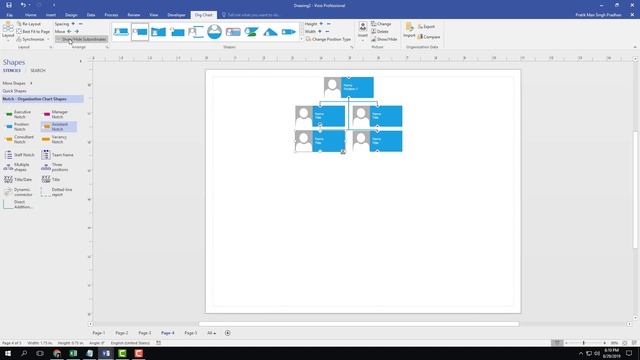Open Excel from the Windows taskbar
The image size is (640, 360).
coord(73,353)
